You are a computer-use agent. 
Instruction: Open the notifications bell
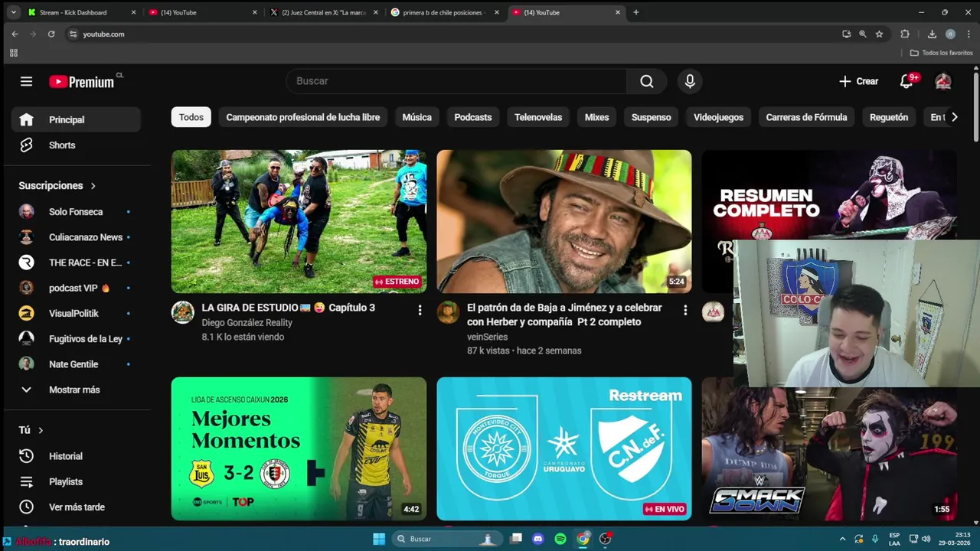coord(907,81)
